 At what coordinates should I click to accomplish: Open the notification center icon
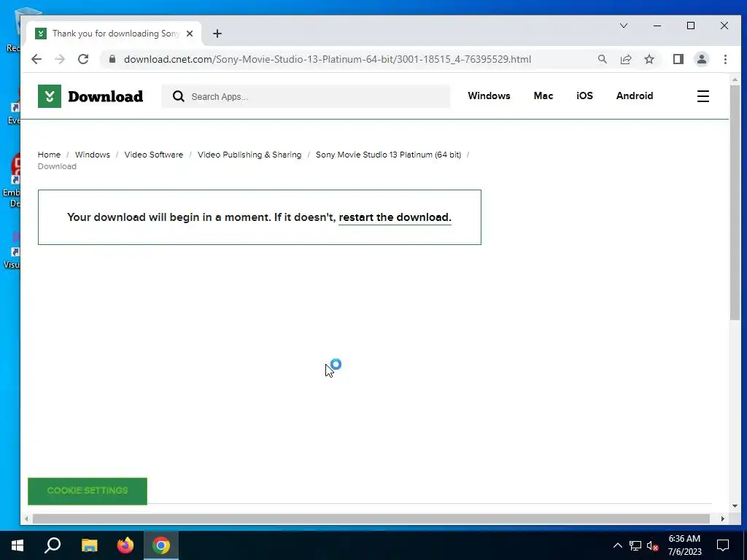[723, 545]
